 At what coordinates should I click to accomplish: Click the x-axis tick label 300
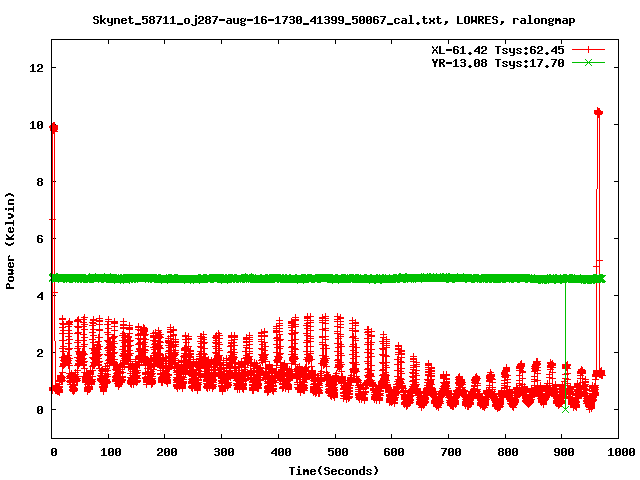(224, 452)
